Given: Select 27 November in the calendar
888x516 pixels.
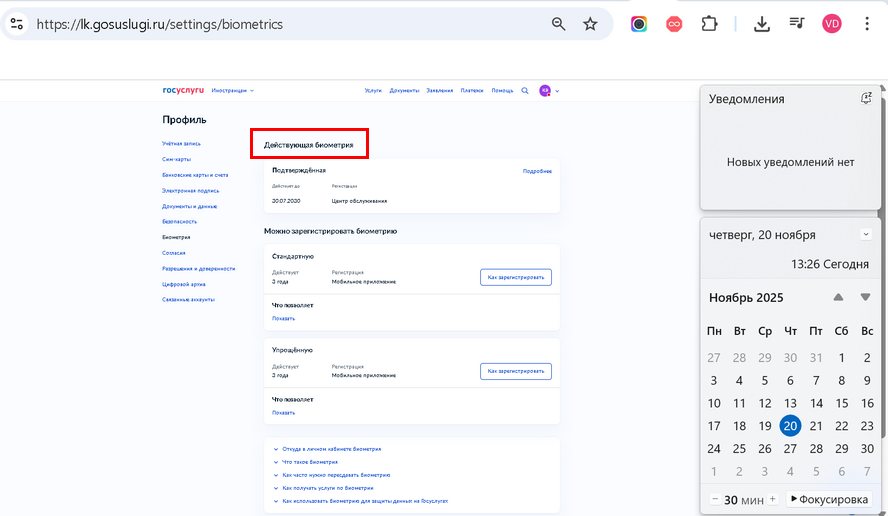Looking at the screenshot, I should [x=790, y=449].
